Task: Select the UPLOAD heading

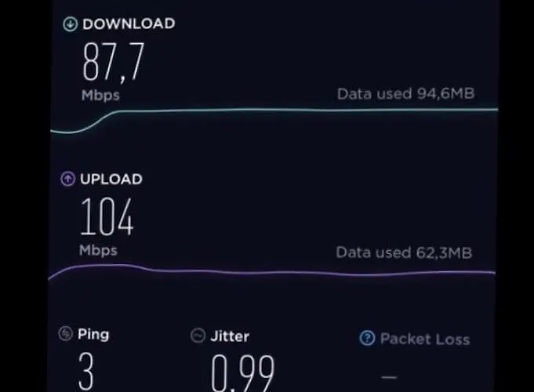Action: (111, 179)
